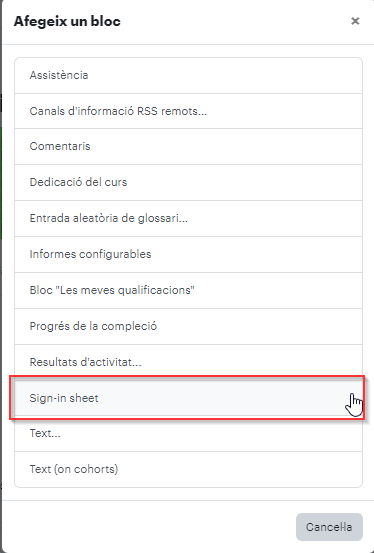Image resolution: width=374 pixels, height=553 pixels.
Task: Close the Afegeix un bloc dialog
Action: coord(355,21)
